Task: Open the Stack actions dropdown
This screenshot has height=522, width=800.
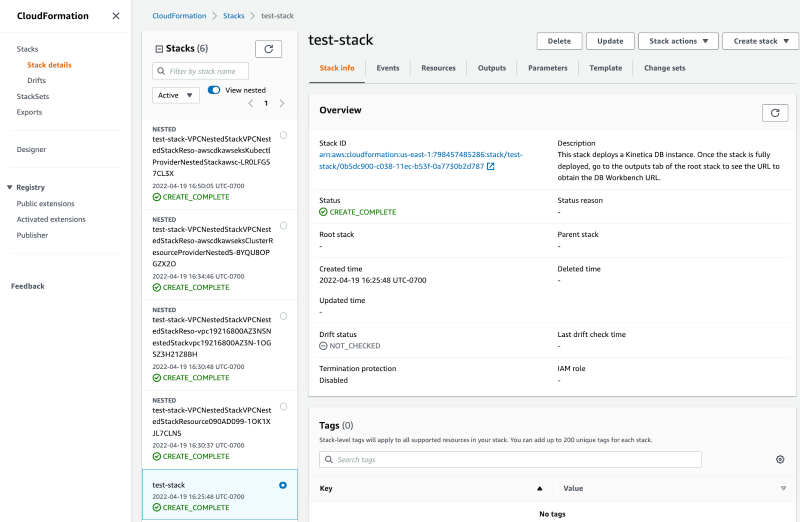Action: tap(677, 41)
